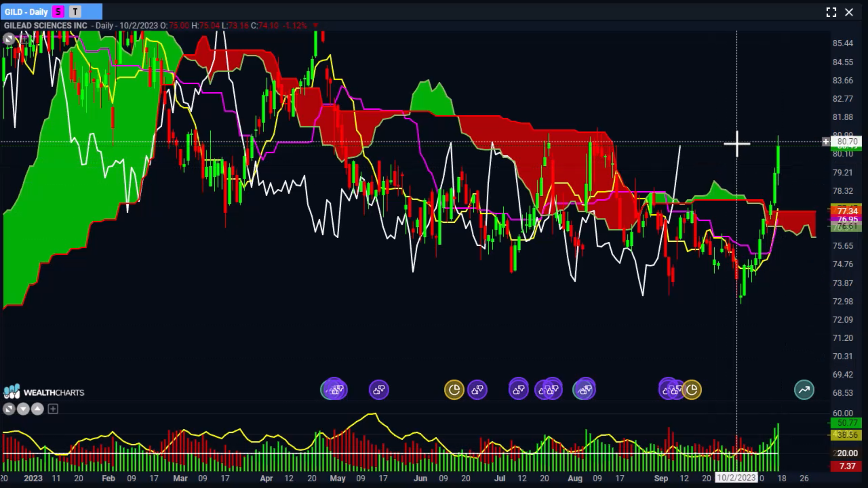Click the 60.00 indicator scale value
Viewport: 868px width, 488px height.
pos(843,413)
